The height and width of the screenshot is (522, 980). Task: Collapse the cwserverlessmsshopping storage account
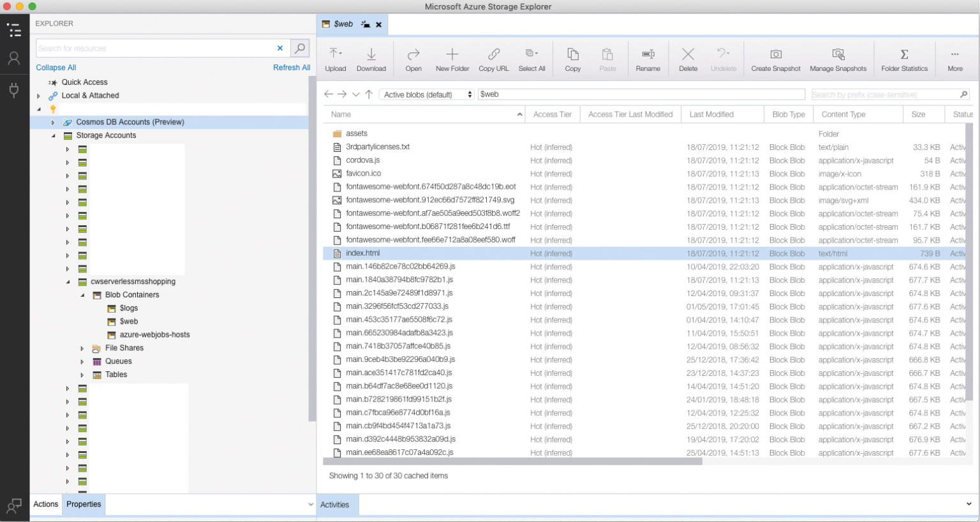[x=68, y=281]
